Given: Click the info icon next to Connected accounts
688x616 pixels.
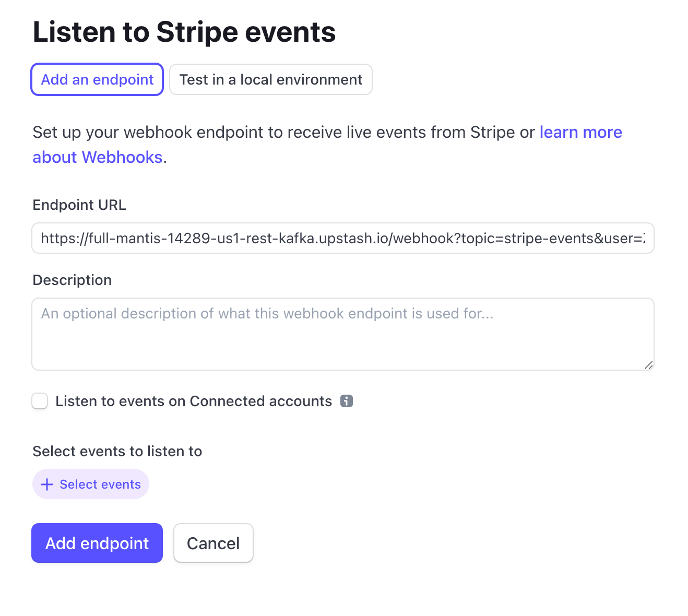Looking at the screenshot, I should point(347,401).
